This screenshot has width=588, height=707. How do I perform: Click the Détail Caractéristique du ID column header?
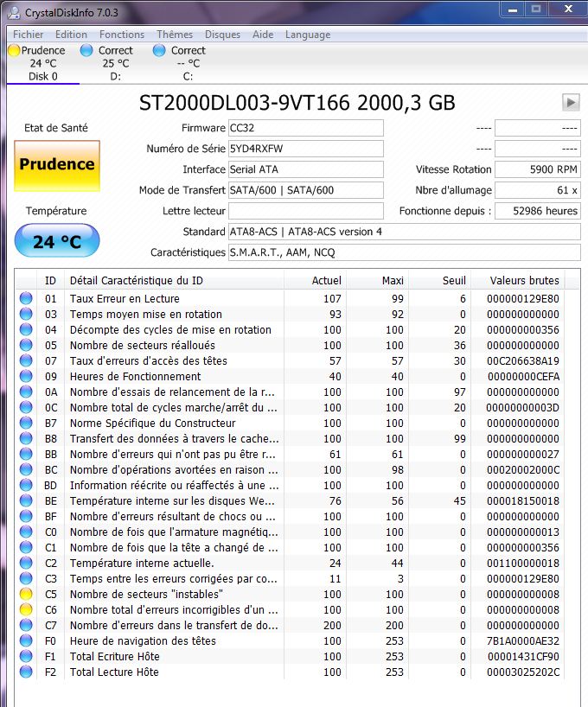174,280
